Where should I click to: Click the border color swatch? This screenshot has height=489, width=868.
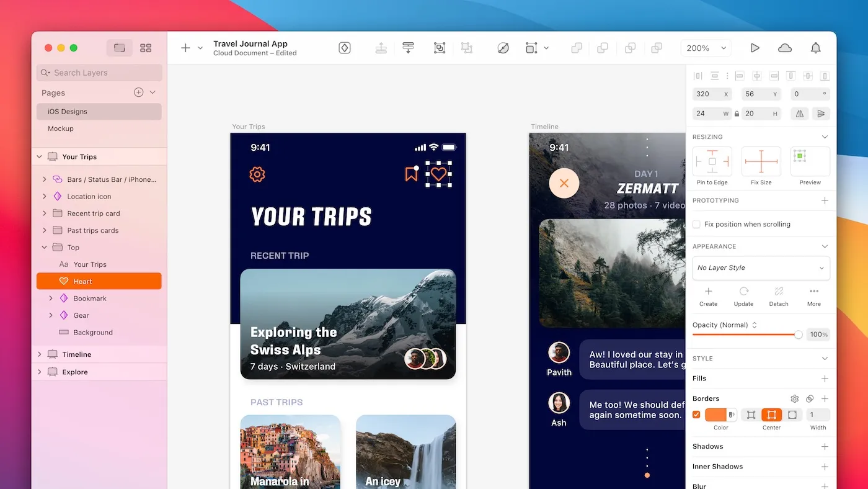point(715,415)
